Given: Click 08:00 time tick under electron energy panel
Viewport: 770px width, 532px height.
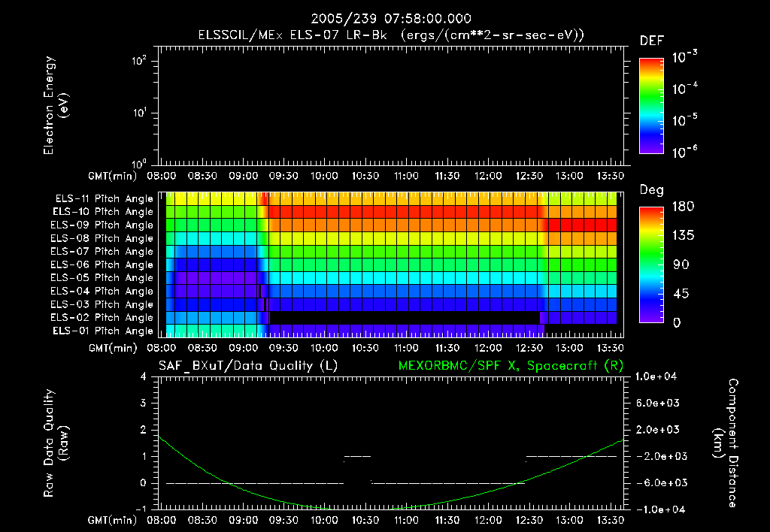Looking at the screenshot, I should (162, 176).
